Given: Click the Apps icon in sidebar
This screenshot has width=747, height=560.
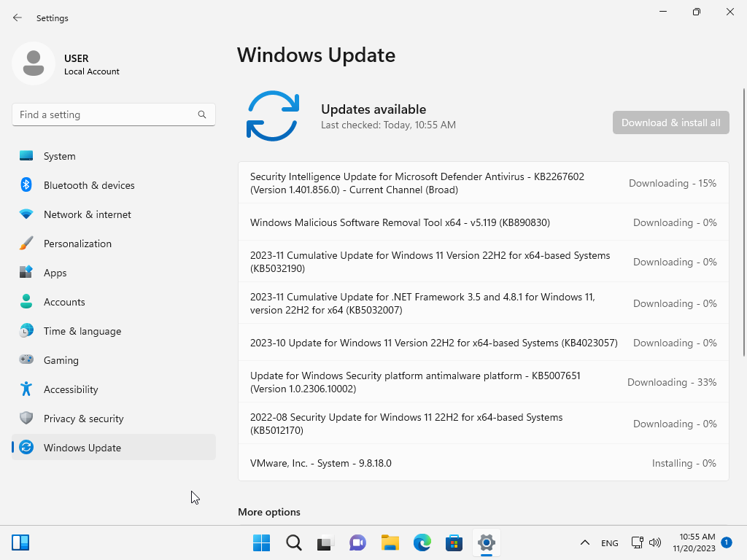Looking at the screenshot, I should 26,272.
